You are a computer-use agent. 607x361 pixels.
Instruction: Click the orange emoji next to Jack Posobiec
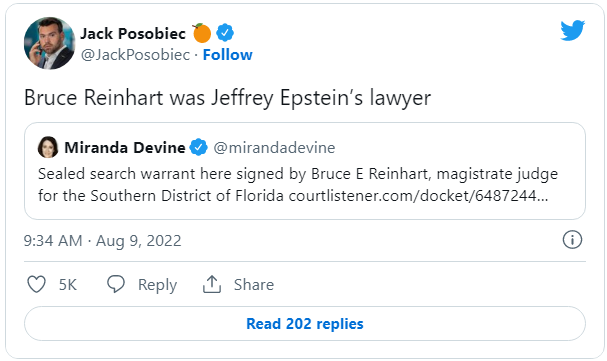[202, 33]
